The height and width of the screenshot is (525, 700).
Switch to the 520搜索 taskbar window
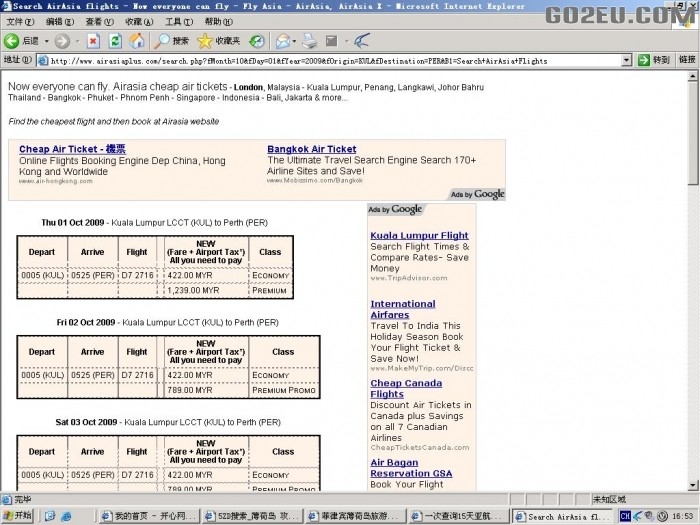(x=252, y=516)
